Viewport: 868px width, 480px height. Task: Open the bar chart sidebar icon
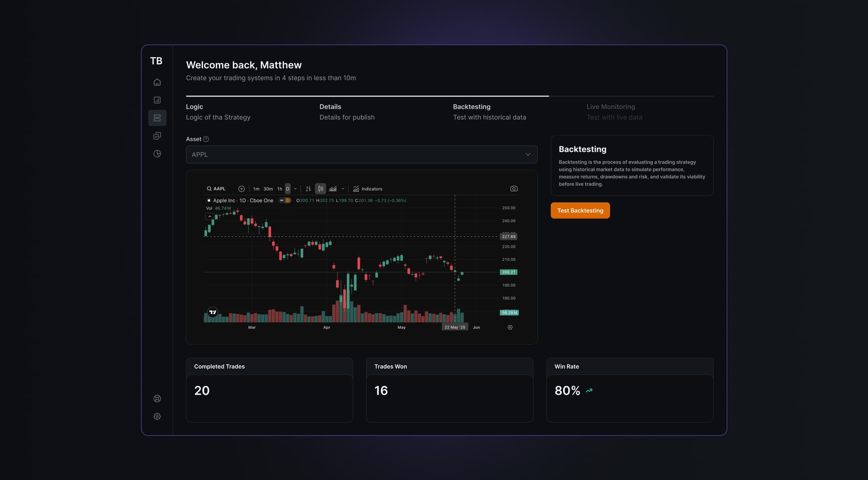[x=157, y=100]
